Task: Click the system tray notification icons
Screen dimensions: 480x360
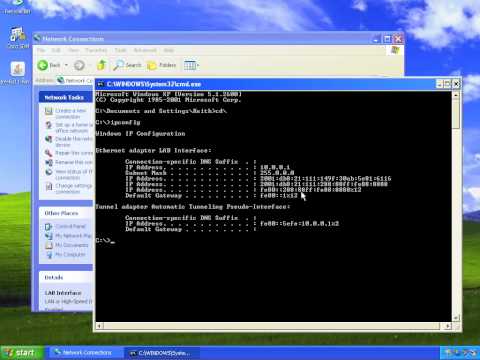Action: point(461,353)
